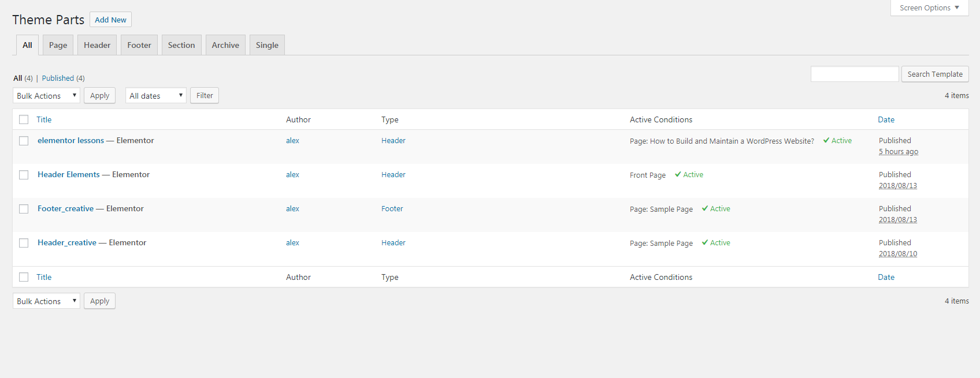The image size is (980, 378).
Task: Expand the All dates filter dropdown
Action: point(155,96)
